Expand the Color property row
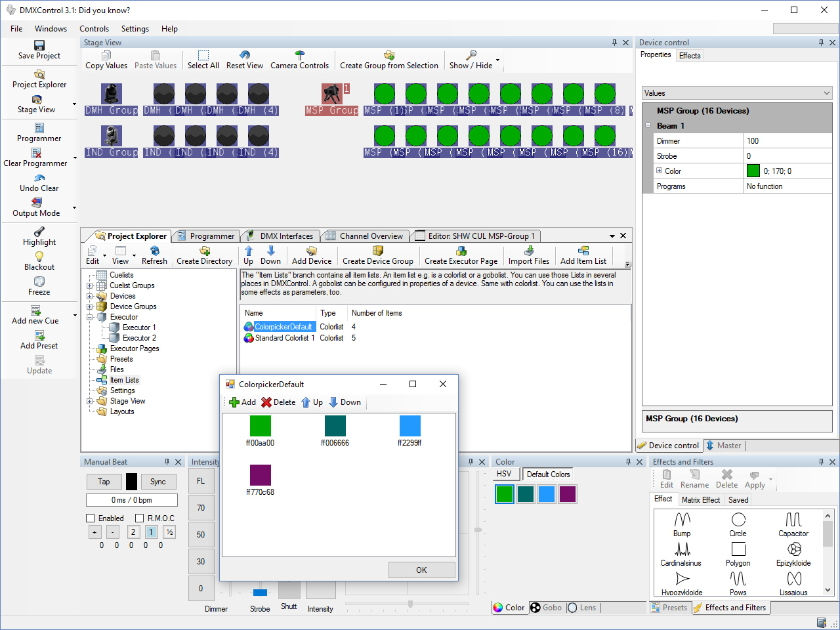Image resolution: width=840 pixels, height=630 pixels. [660, 171]
